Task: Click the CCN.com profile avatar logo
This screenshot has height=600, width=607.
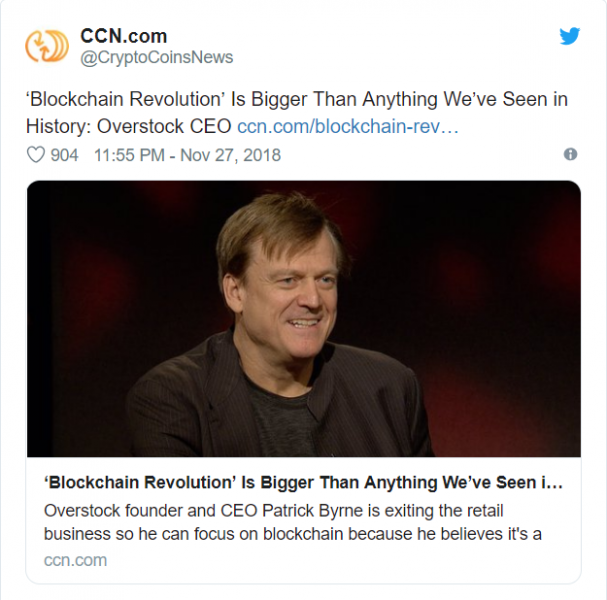Action: [x=48, y=46]
